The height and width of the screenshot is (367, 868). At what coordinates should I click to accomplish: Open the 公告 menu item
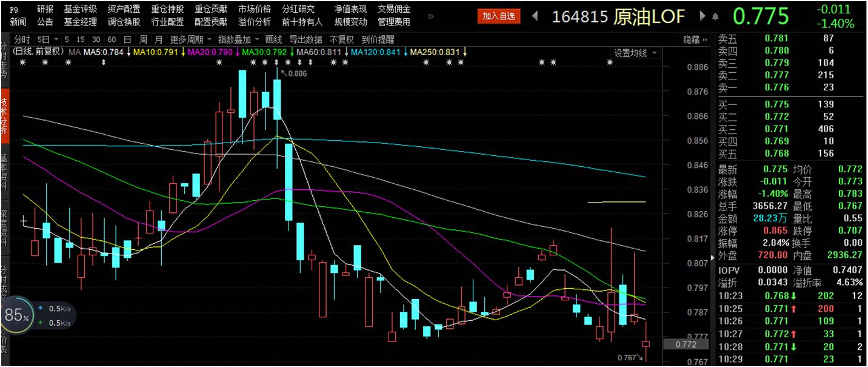[45, 22]
